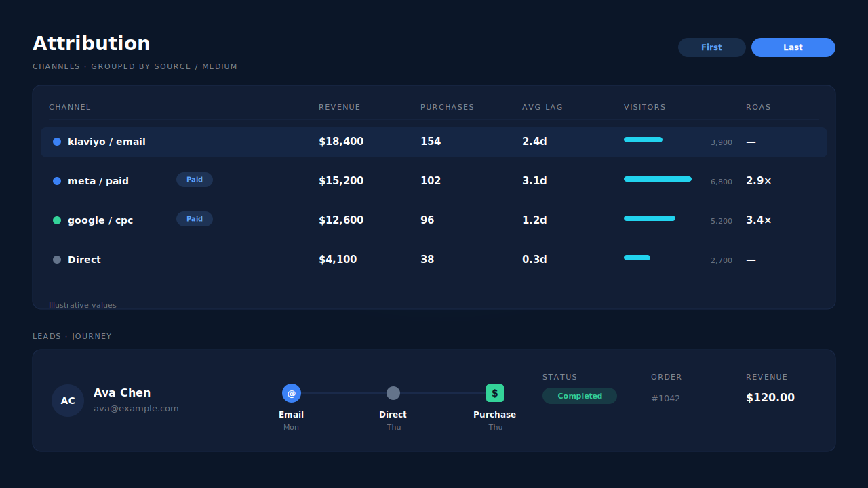The height and width of the screenshot is (488, 868).
Task: Open order #1042
Action: pyautogui.click(x=665, y=399)
